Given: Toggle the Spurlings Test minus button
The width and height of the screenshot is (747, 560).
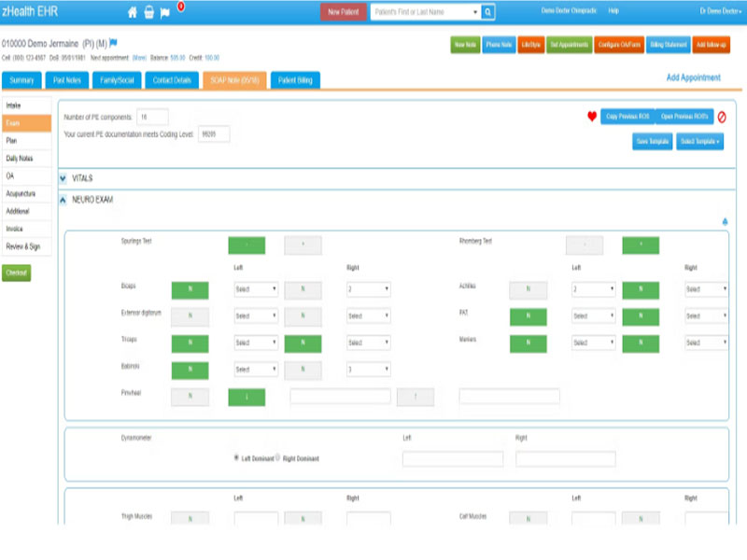Looking at the screenshot, I should [247, 246].
